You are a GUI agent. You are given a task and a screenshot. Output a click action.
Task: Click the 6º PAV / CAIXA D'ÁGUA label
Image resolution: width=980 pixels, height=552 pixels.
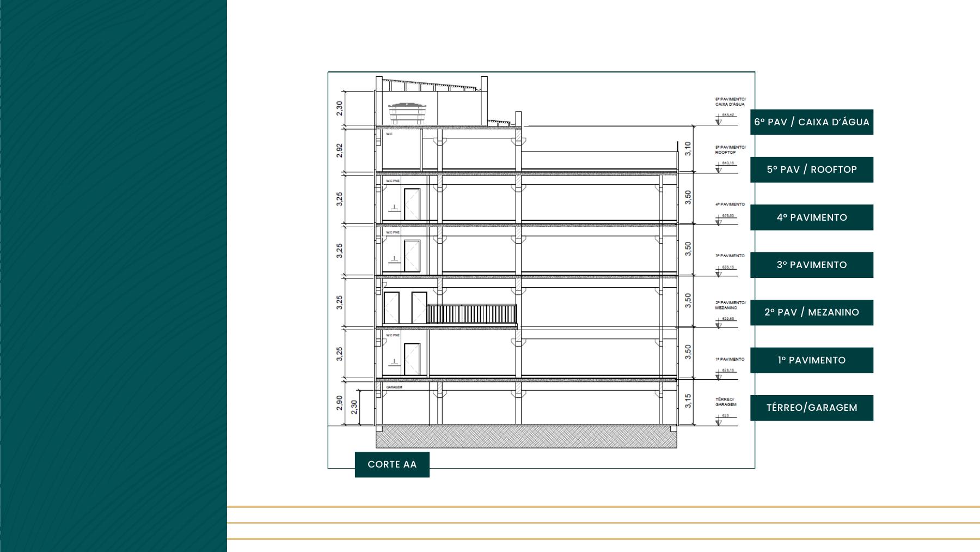[x=811, y=122]
